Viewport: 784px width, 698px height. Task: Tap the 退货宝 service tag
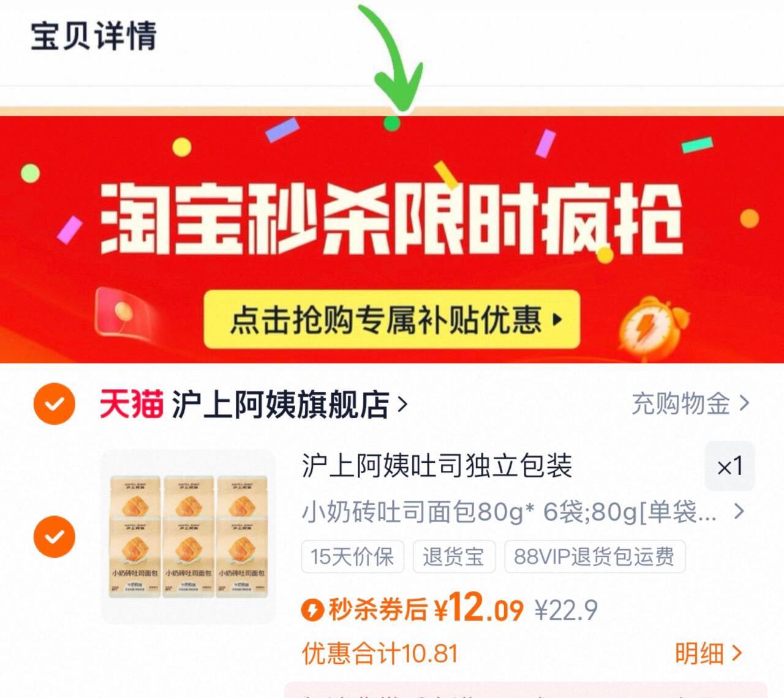tap(453, 557)
